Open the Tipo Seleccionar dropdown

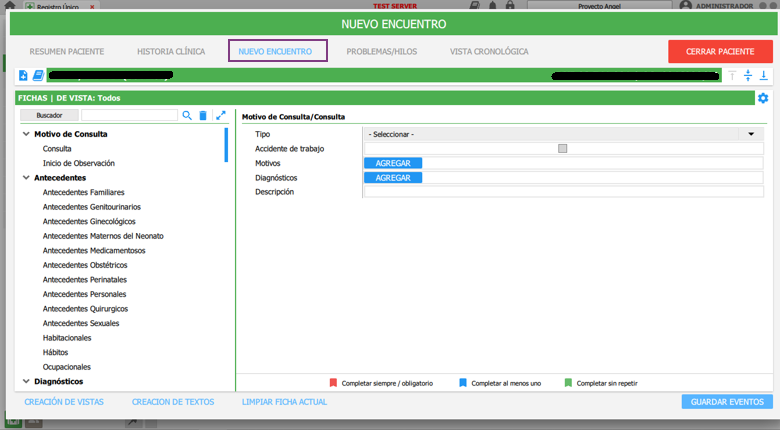[563, 134]
